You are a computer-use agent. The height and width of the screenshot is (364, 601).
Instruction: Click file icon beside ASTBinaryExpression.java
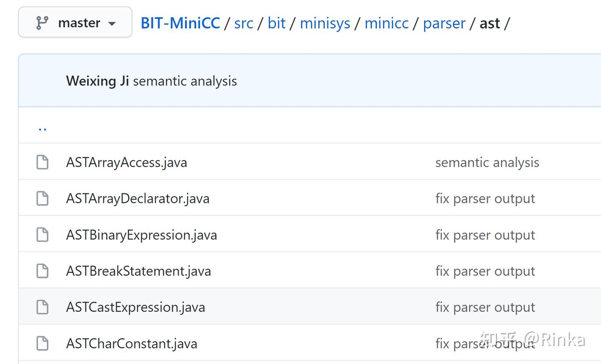[x=42, y=235]
